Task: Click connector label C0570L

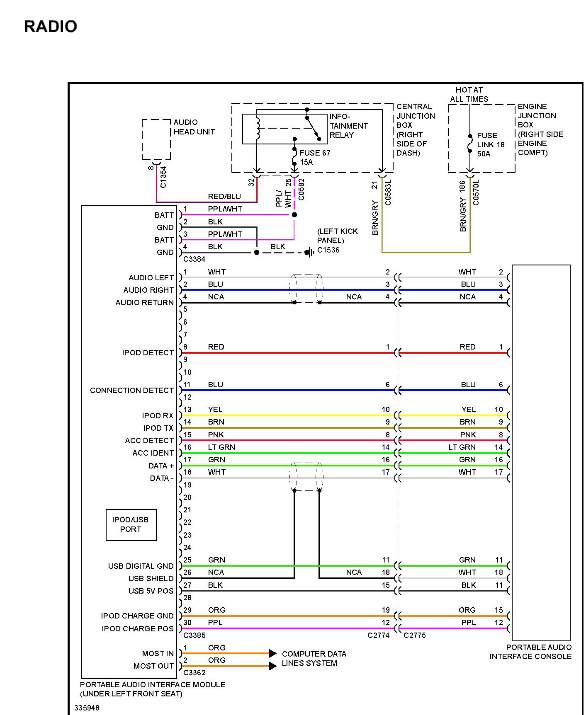Action: [476, 192]
